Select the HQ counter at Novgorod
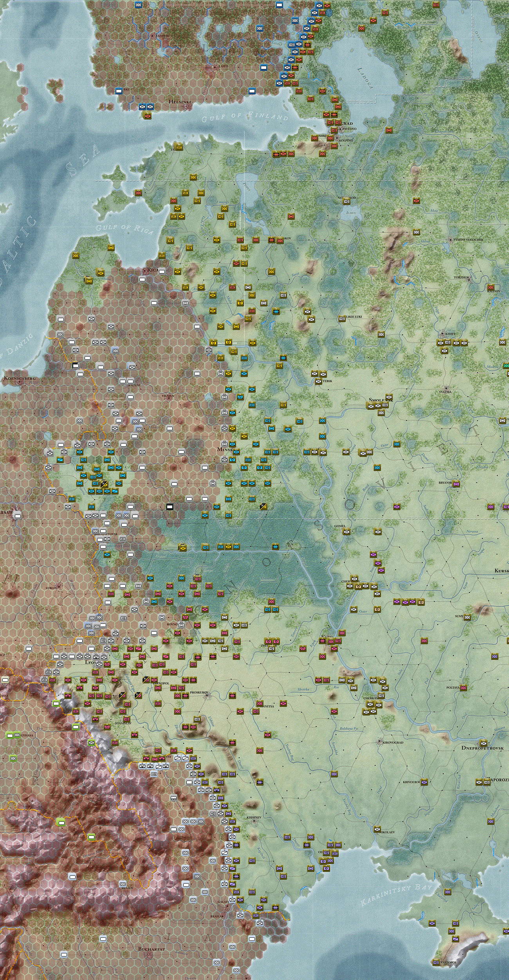The image size is (509, 980). tap(346, 201)
